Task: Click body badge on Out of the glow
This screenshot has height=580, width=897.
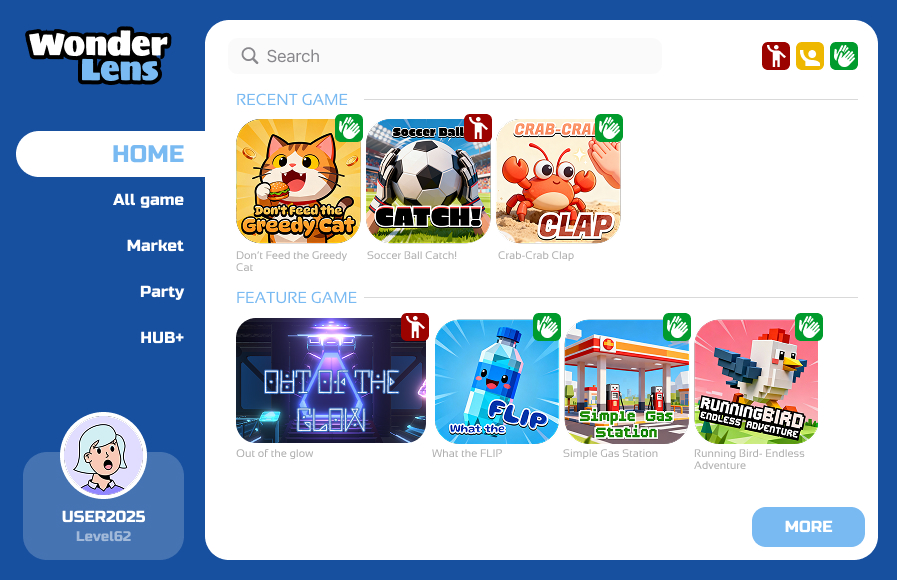Action: (415, 327)
